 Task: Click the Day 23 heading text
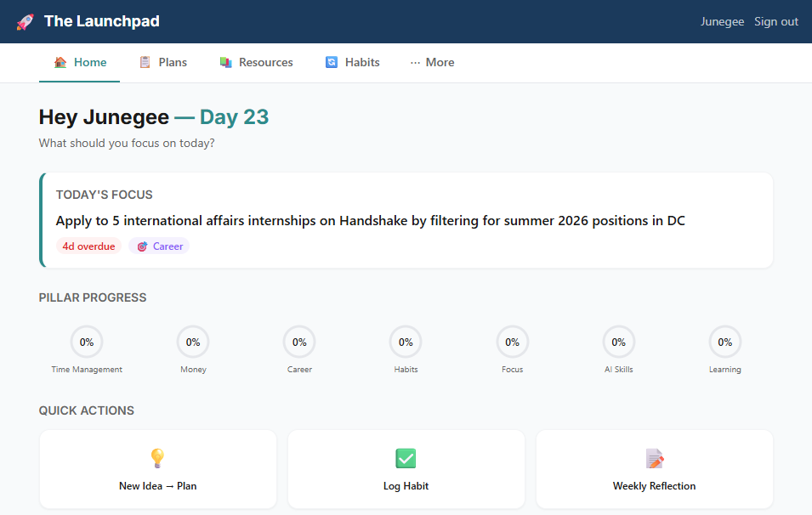coord(234,116)
